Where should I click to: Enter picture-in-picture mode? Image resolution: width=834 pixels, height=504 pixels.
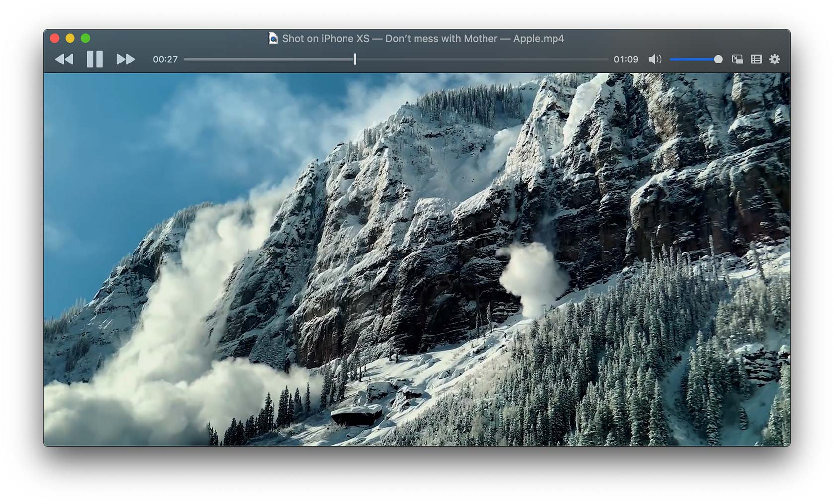737,59
